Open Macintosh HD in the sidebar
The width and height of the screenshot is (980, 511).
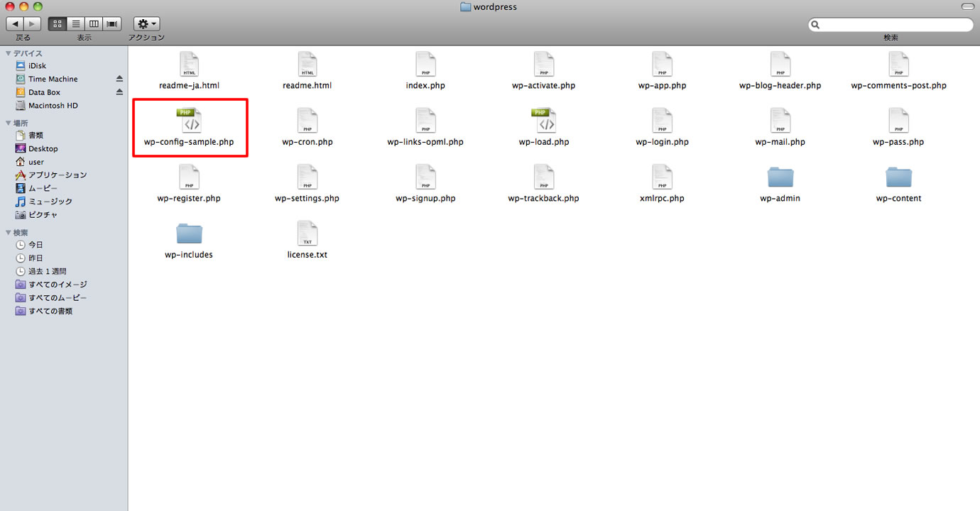tap(53, 106)
